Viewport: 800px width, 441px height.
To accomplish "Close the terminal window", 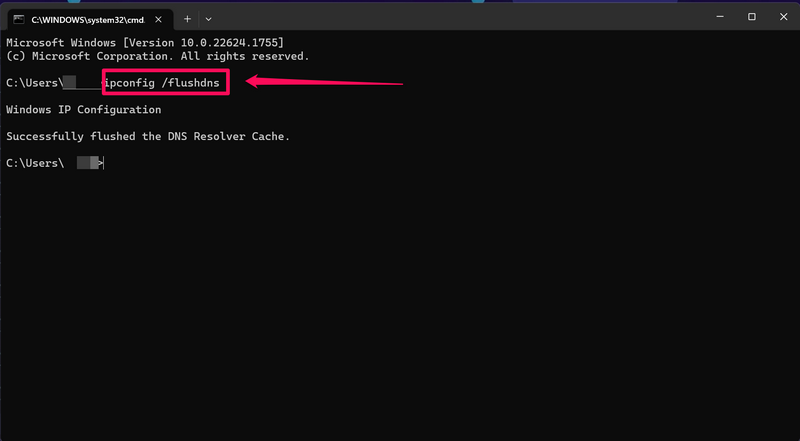I will pyautogui.click(x=784, y=16).
